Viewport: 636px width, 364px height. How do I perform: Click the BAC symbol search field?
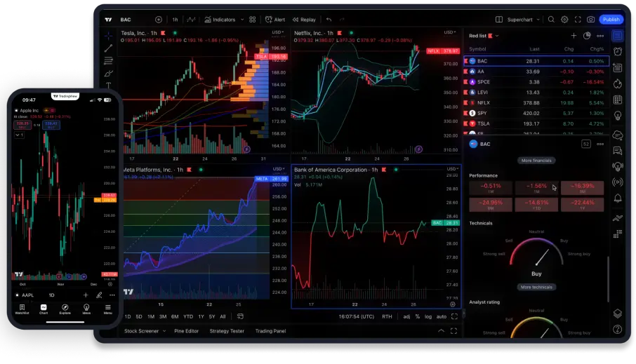point(126,20)
